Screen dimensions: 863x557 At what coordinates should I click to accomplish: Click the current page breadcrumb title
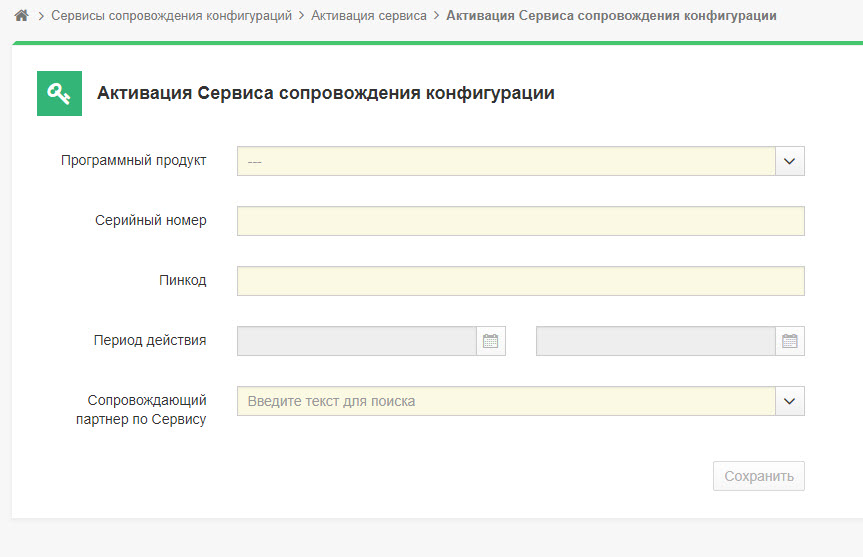tap(611, 15)
